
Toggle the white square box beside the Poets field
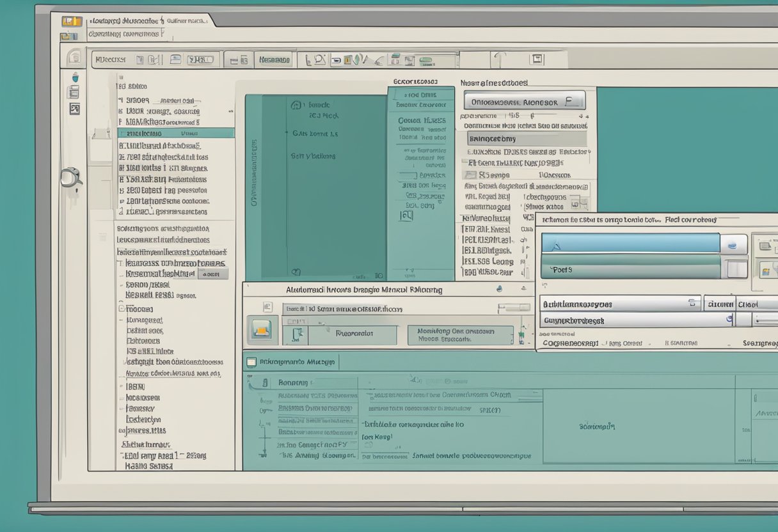click(736, 269)
